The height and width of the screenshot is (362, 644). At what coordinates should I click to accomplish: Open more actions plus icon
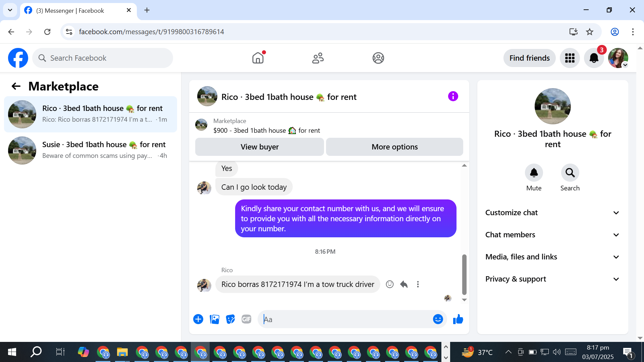tap(198, 319)
